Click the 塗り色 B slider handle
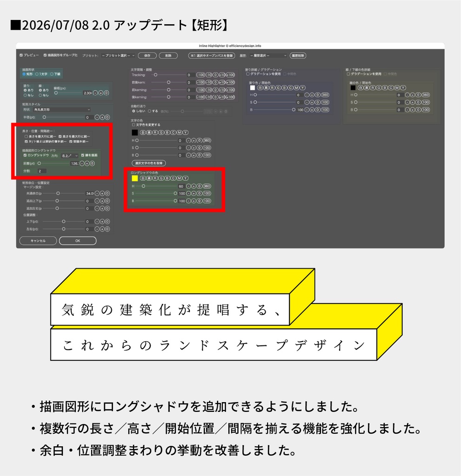Viewport: 461px width, 476px height. click(294, 110)
